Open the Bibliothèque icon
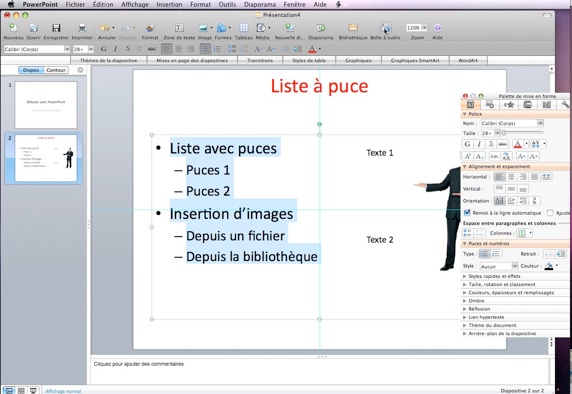Image resolution: width=572 pixels, height=394 pixels. (x=353, y=28)
